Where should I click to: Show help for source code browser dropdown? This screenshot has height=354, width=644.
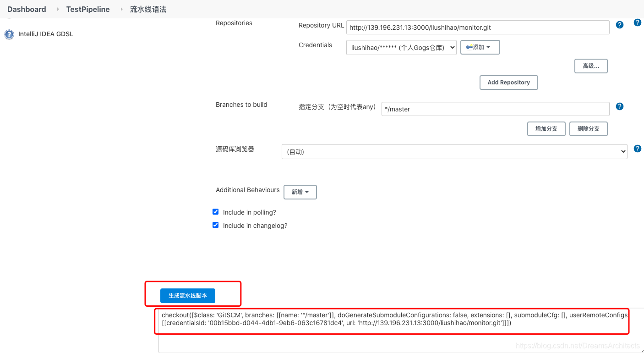pyautogui.click(x=637, y=149)
